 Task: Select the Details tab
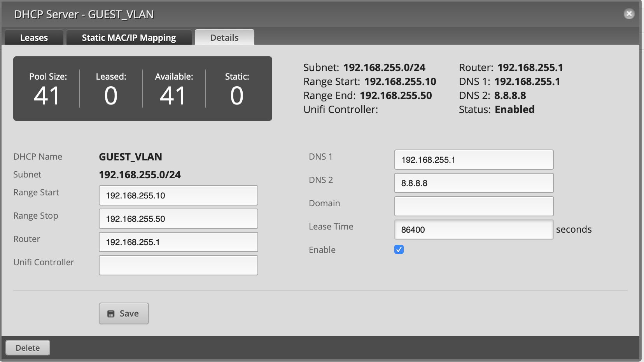point(224,38)
